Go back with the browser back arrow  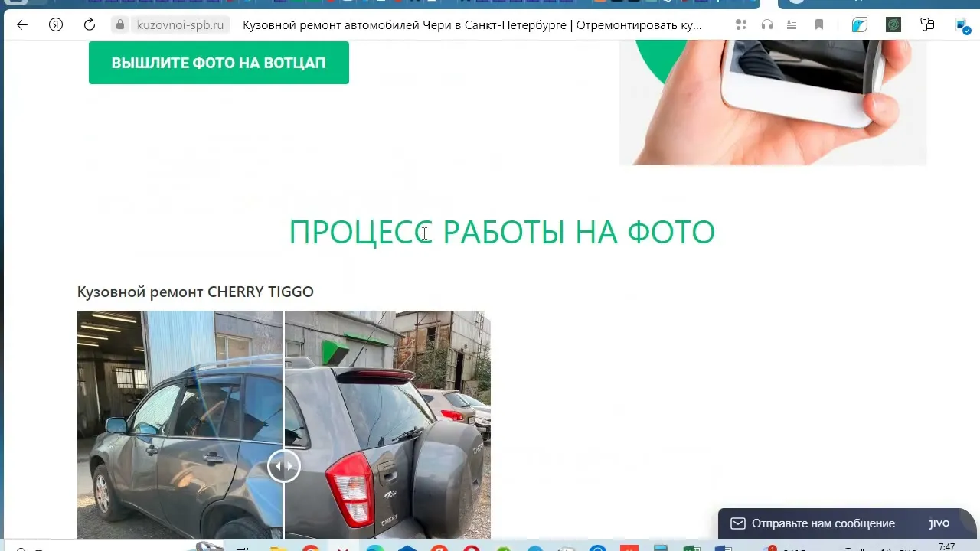(x=21, y=24)
